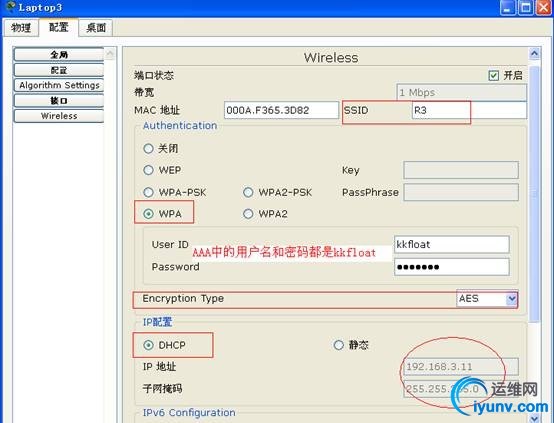The width and height of the screenshot is (554, 423).
Task: Click the Key input field
Action: [461, 170]
